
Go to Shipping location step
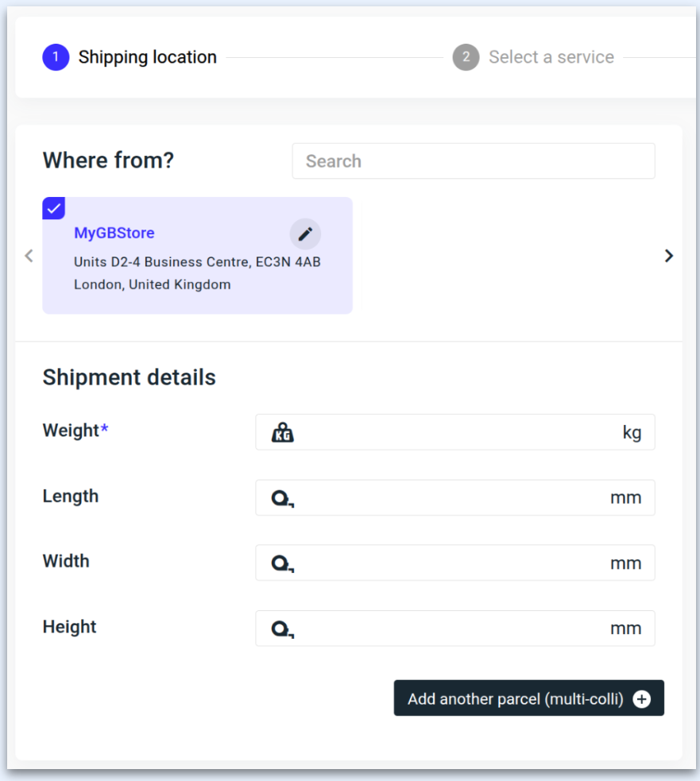coord(147,57)
